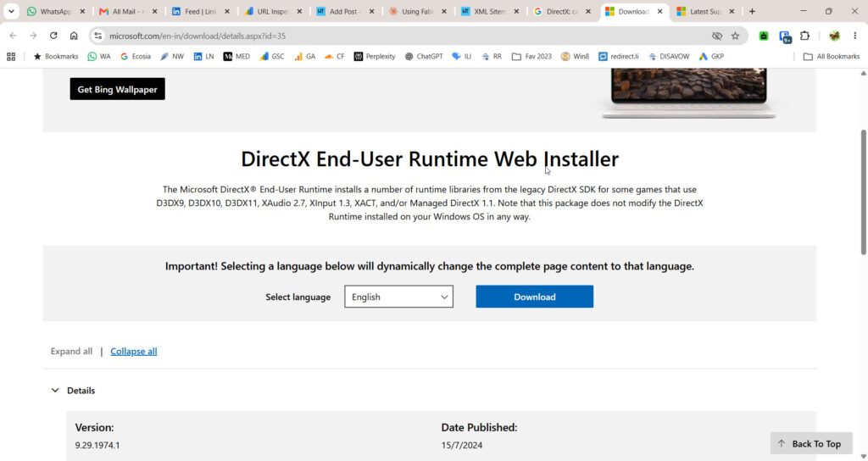868x461 pixels.
Task: Open Win8 bookmark
Action: click(576, 57)
